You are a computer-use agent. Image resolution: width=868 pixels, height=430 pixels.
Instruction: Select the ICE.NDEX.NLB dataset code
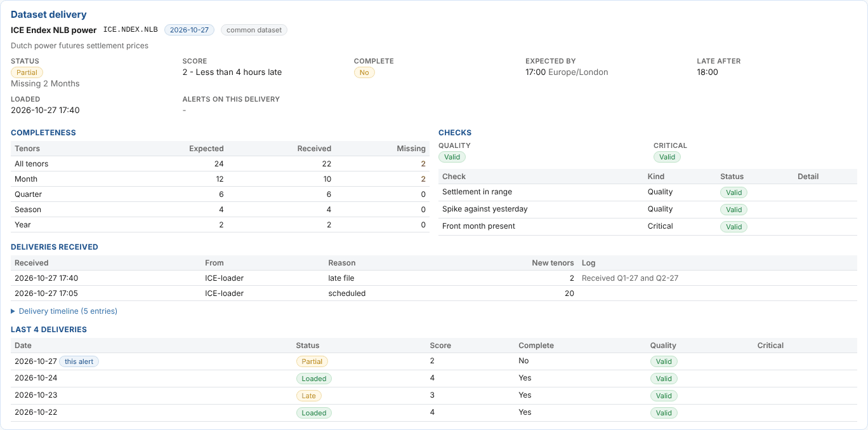[131, 30]
